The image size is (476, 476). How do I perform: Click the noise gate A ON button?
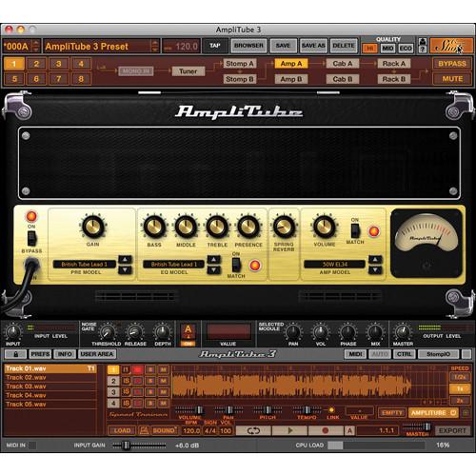tap(188, 334)
